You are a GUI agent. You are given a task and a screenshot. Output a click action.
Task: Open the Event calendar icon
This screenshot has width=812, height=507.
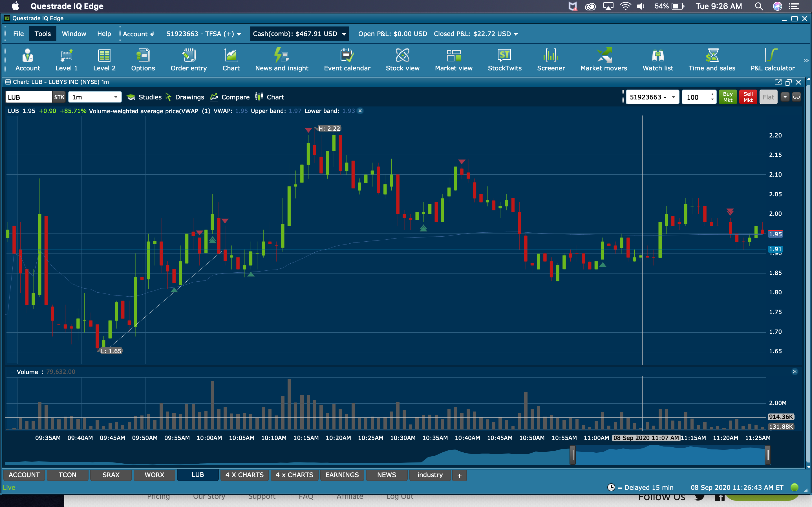347,60
